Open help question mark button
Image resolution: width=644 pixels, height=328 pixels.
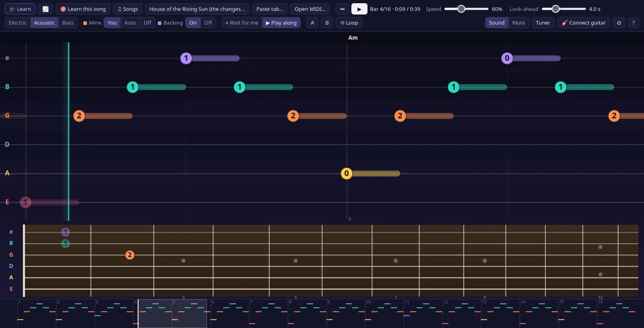point(633,23)
